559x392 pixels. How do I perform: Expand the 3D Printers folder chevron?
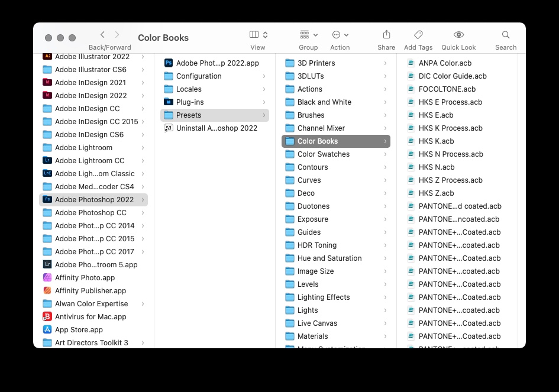pos(385,63)
